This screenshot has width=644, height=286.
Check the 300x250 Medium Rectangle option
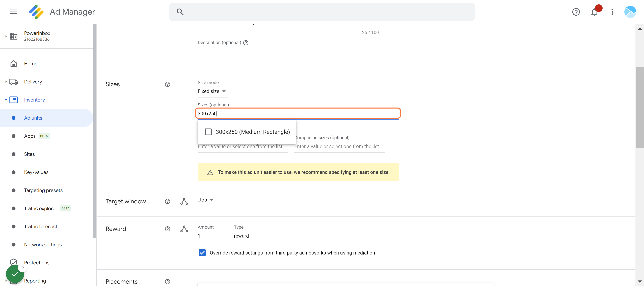click(x=208, y=132)
